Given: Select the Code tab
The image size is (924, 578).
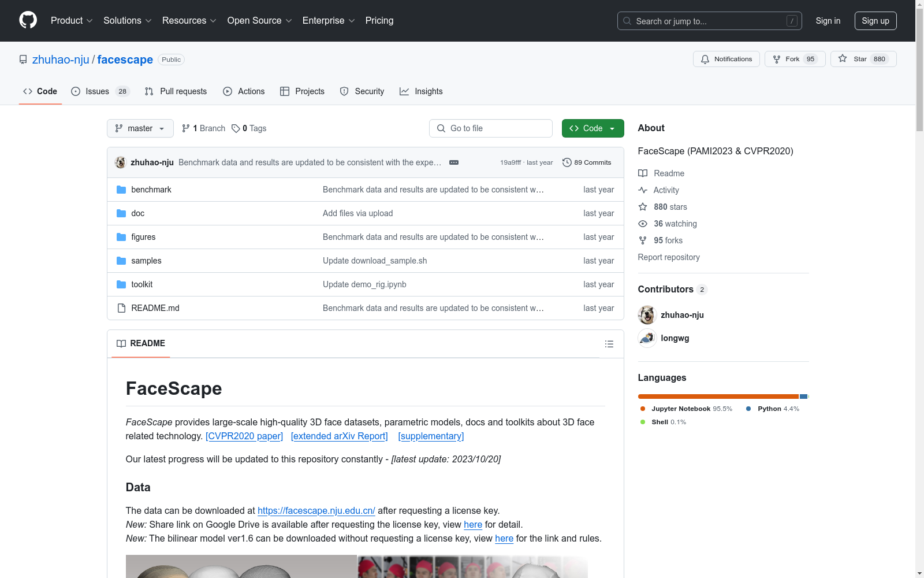Looking at the screenshot, I should pyautogui.click(x=40, y=91).
